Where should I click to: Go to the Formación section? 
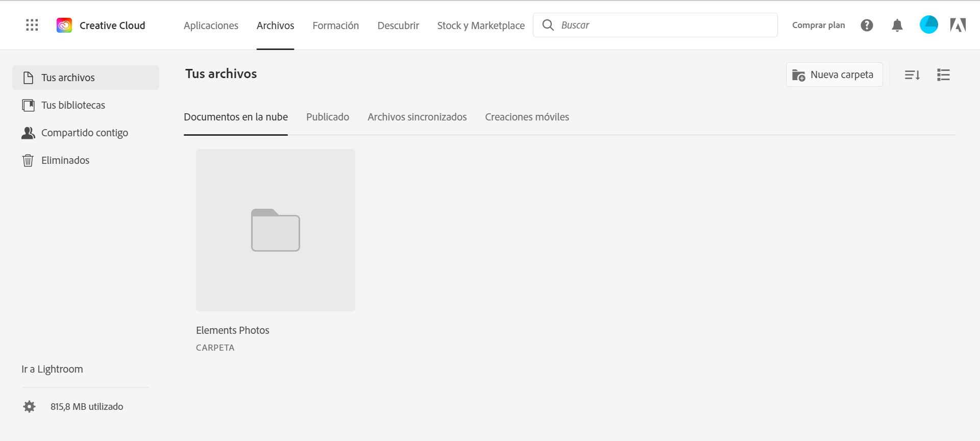(335, 26)
